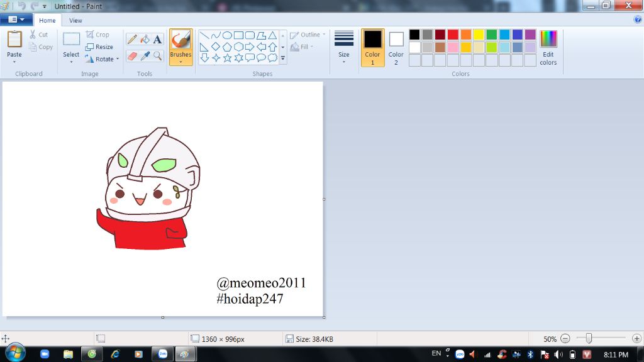
Task: Click the zoom slider handle
Action: pos(589,338)
